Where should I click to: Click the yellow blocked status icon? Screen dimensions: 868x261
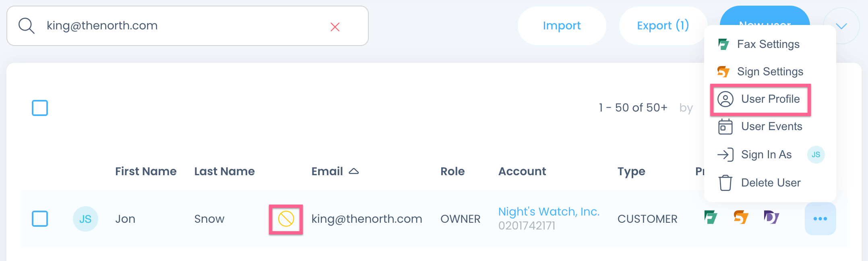point(286,219)
